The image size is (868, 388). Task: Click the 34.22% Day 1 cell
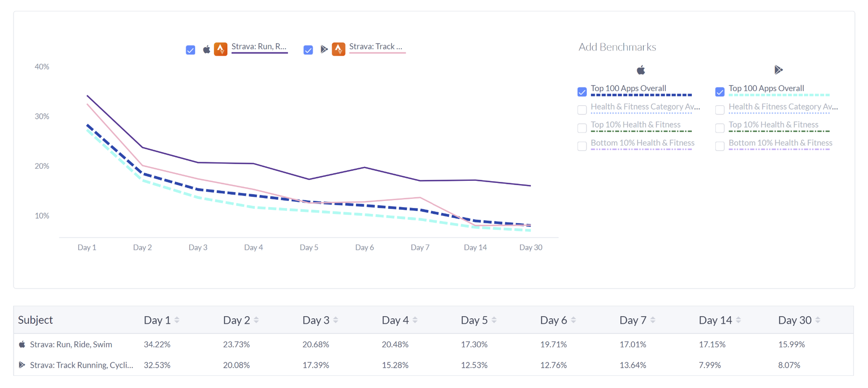tap(157, 344)
